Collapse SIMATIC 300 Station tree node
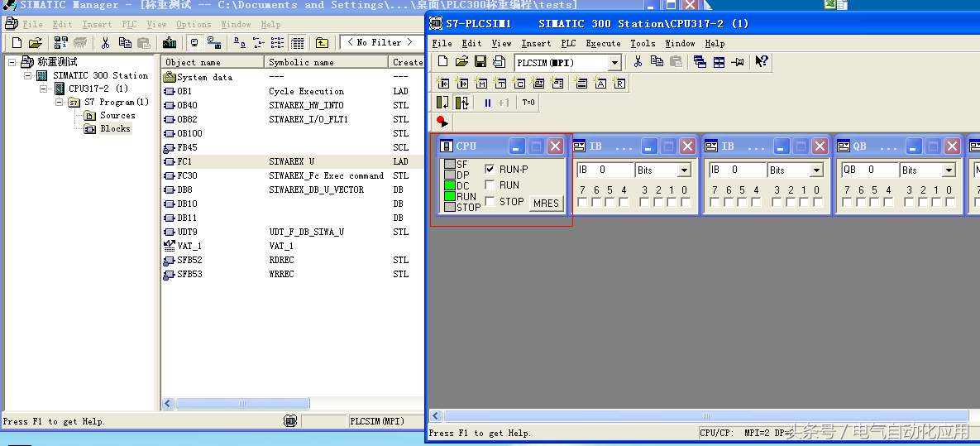 point(27,75)
